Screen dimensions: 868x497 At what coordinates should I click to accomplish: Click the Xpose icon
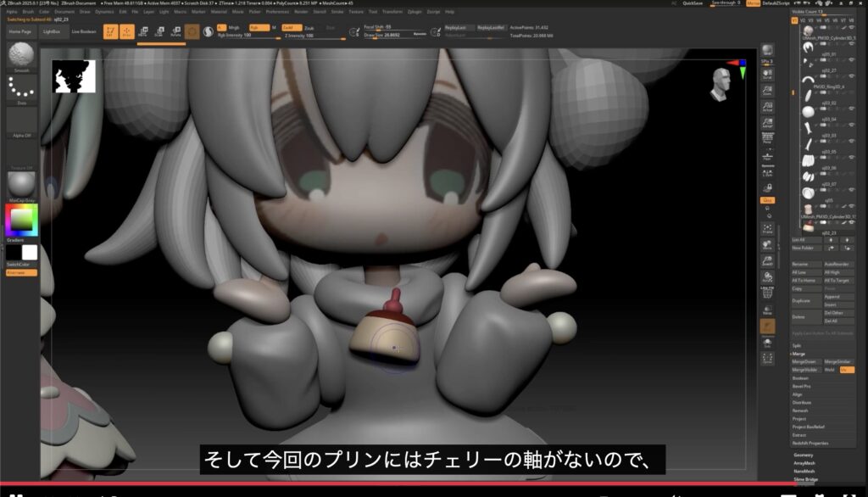click(767, 359)
